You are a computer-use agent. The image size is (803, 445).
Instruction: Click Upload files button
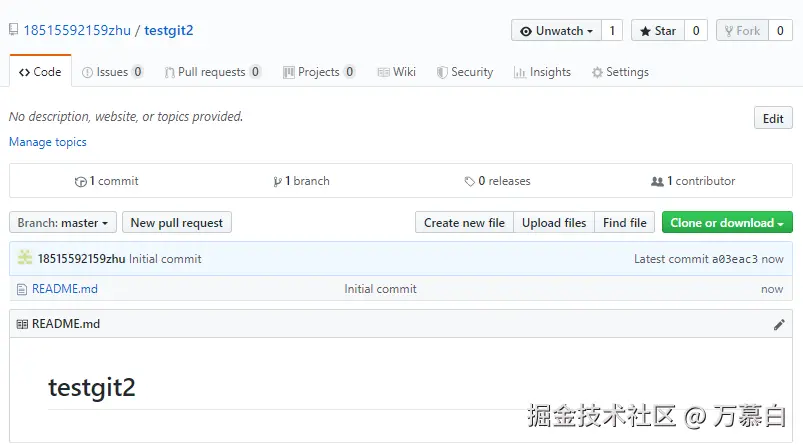click(x=554, y=223)
